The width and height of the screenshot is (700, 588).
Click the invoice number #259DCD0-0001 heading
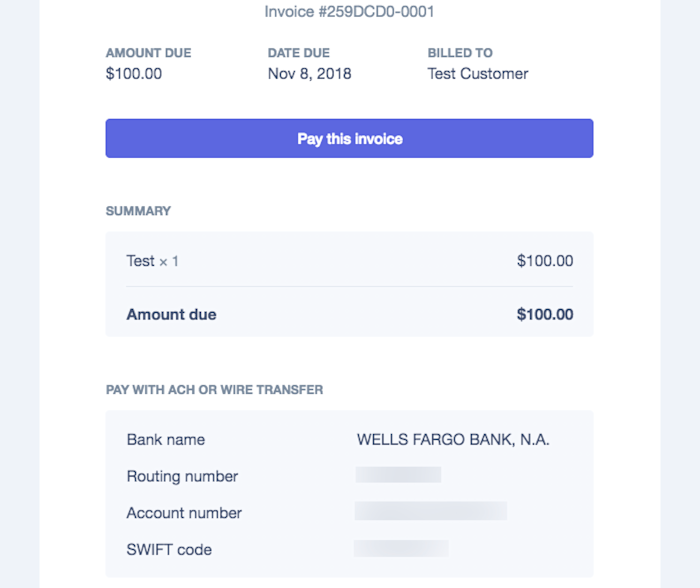click(349, 12)
